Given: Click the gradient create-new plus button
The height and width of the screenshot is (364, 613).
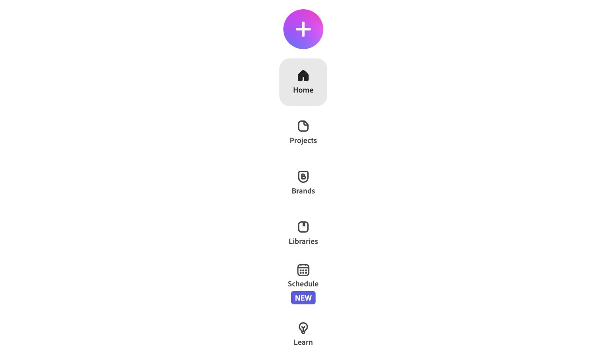Looking at the screenshot, I should pos(303,29).
